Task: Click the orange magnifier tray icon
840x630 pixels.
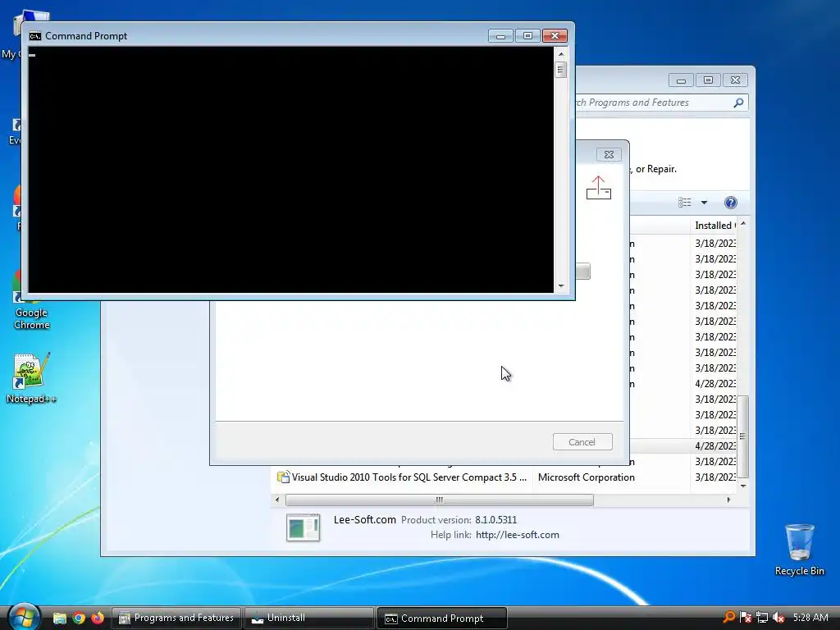Action: [728, 618]
